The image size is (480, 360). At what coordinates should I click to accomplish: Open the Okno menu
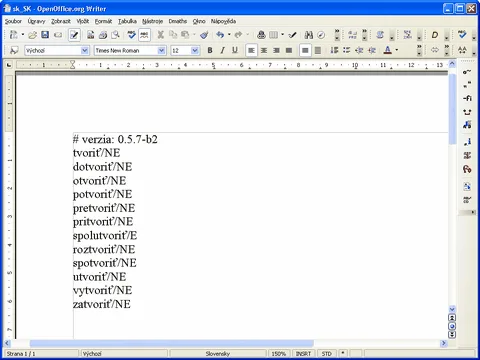click(199, 21)
